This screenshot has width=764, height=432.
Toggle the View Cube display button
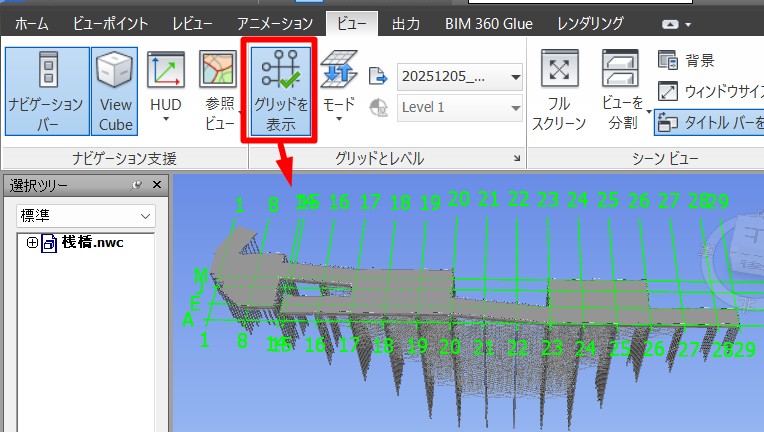(x=116, y=90)
